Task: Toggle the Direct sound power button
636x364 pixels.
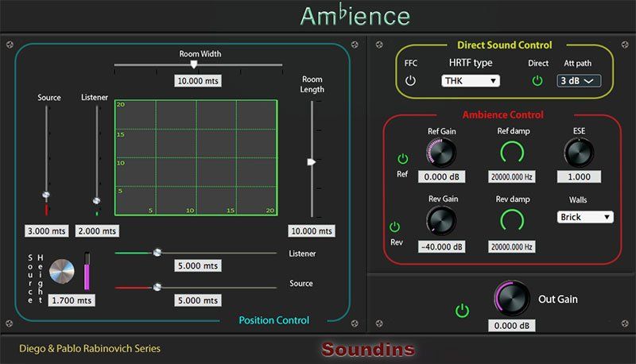Action: [537, 80]
